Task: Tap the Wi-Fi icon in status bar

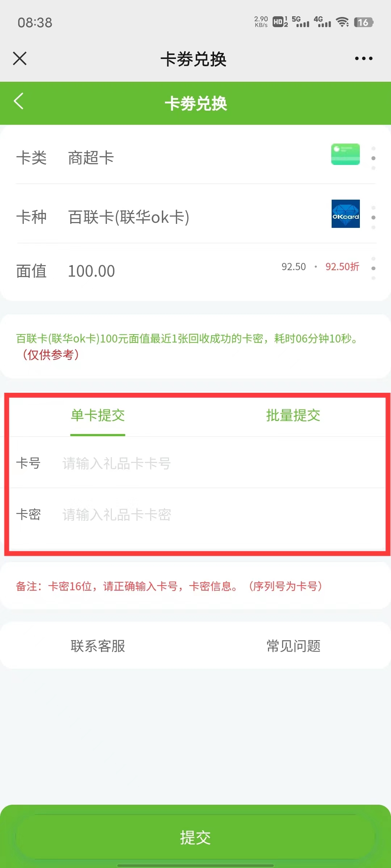Action: pyautogui.click(x=342, y=22)
